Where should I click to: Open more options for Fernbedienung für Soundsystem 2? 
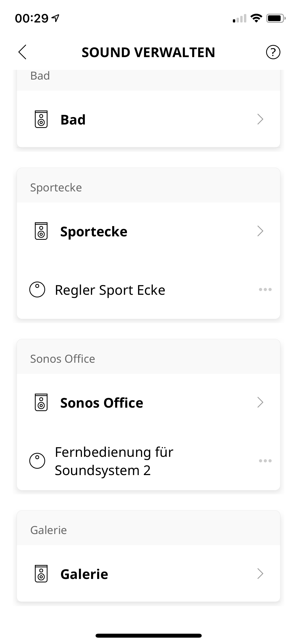pyautogui.click(x=265, y=461)
